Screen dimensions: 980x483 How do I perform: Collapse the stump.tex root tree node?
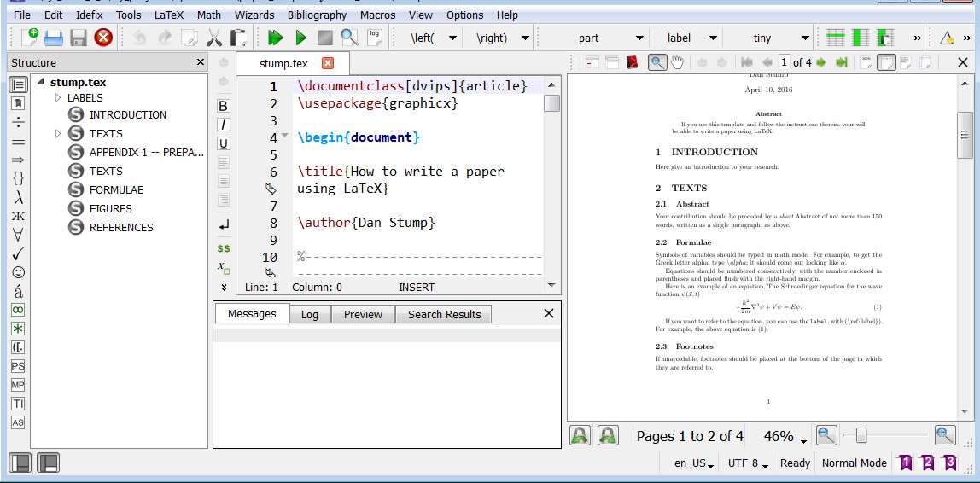[x=41, y=82]
